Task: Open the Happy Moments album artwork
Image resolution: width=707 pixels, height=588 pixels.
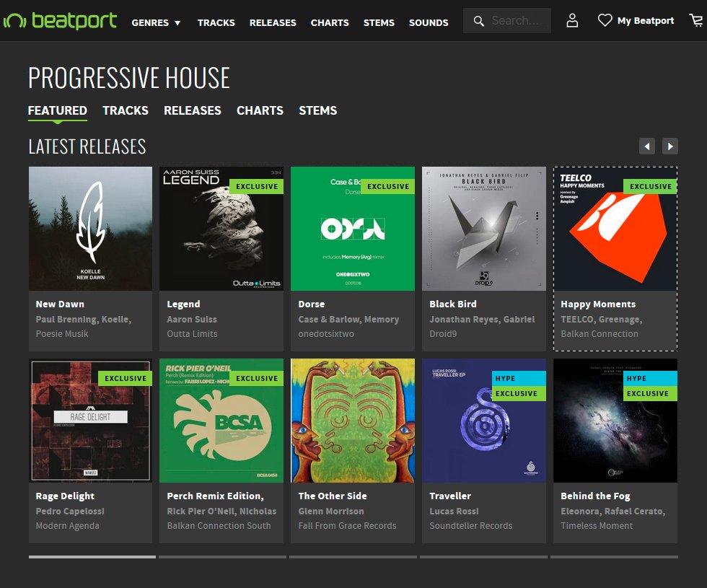Action: (x=615, y=229)
